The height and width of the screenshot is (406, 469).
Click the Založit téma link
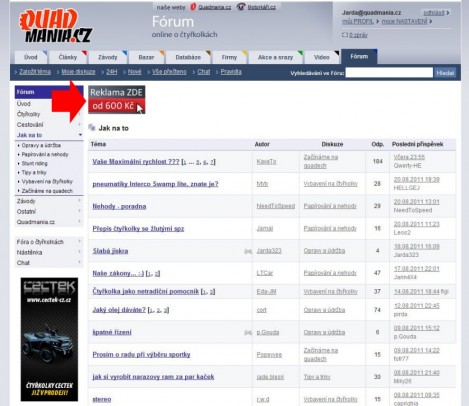click(35, 72)
